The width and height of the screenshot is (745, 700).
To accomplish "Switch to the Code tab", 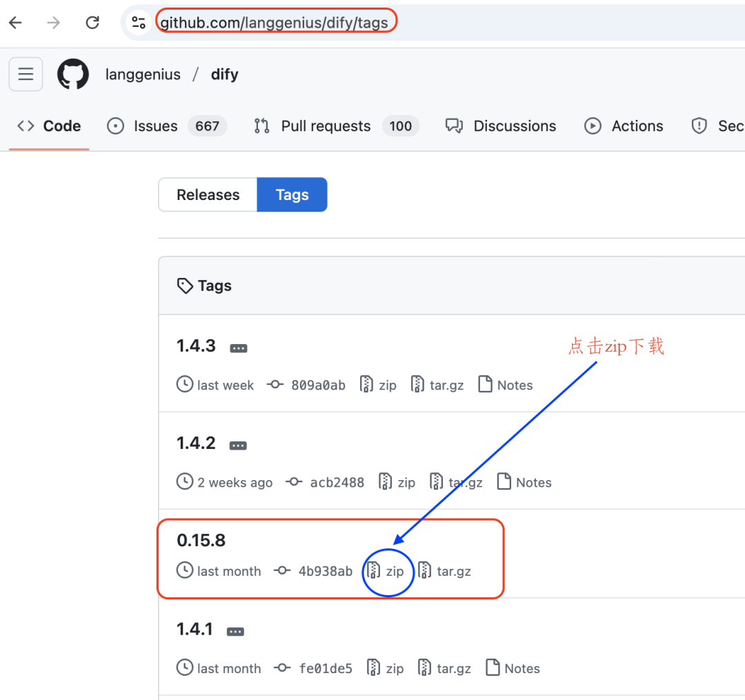I will (x=49, y=126).
